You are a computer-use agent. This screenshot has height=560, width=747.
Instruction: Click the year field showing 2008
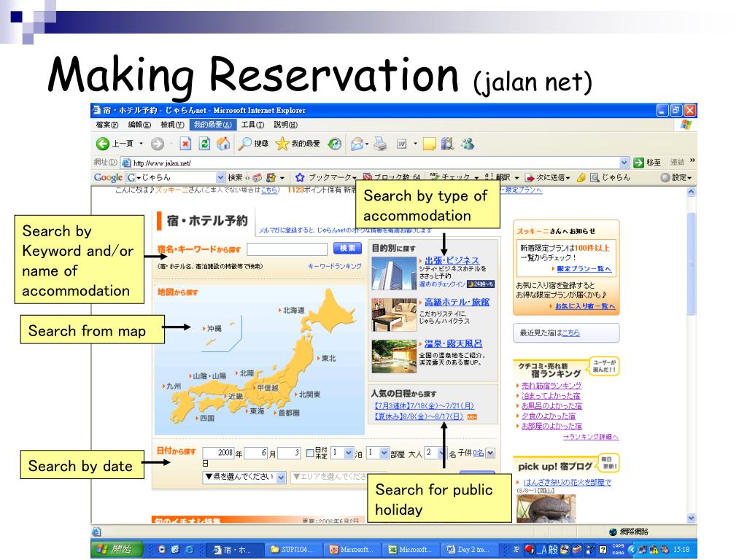pyautogui.click(x=218, y=453)
